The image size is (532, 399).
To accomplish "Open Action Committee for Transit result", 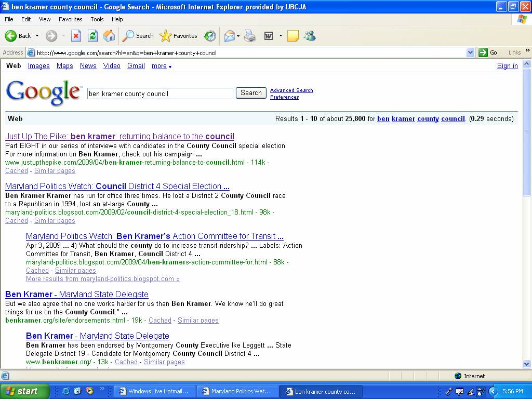I will point(155,236).
